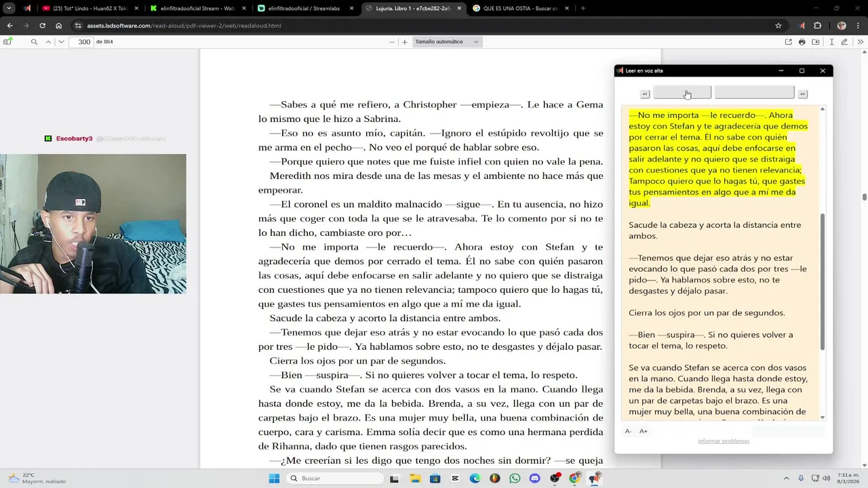This screenshot has width=868, height=488.
Task: Click the browser page vertical scrollbar
Action: coord(864,197)
